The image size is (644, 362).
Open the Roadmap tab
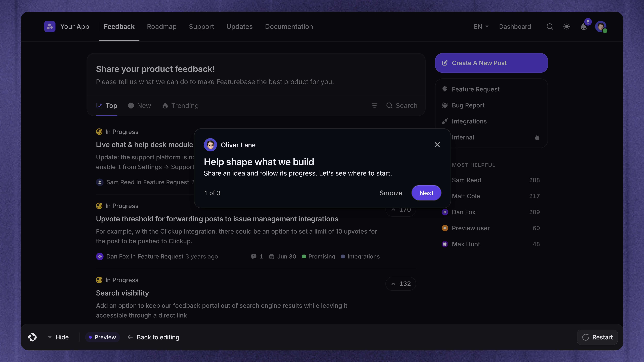tap(162, 26)
